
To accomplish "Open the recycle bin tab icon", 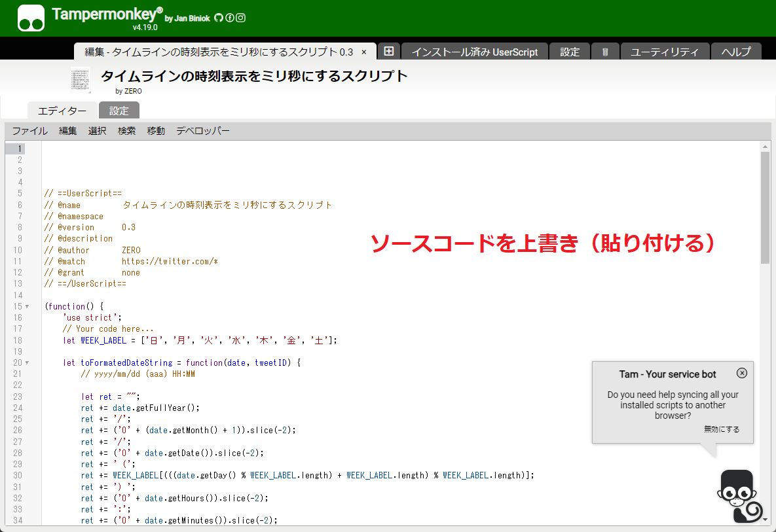I will point(604,50).
